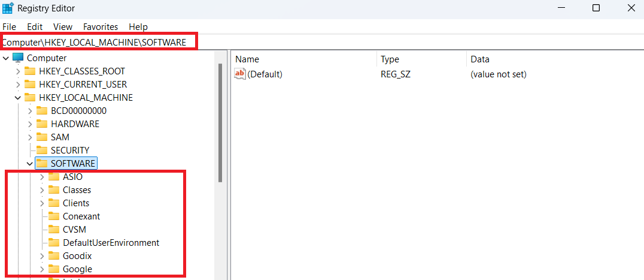Screen dimensions: 644x280
Task: Click the ASIO folder icon
Action: 54,177
